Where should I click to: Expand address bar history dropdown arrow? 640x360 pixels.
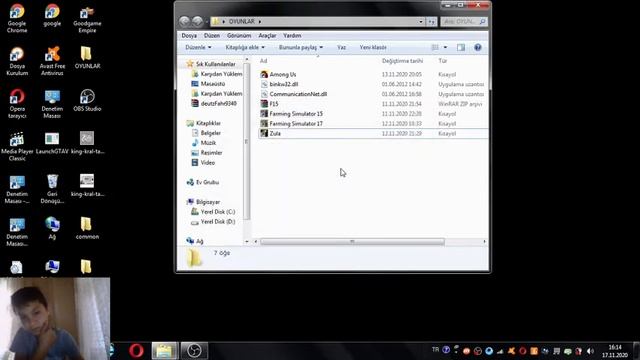coord(421,21)
